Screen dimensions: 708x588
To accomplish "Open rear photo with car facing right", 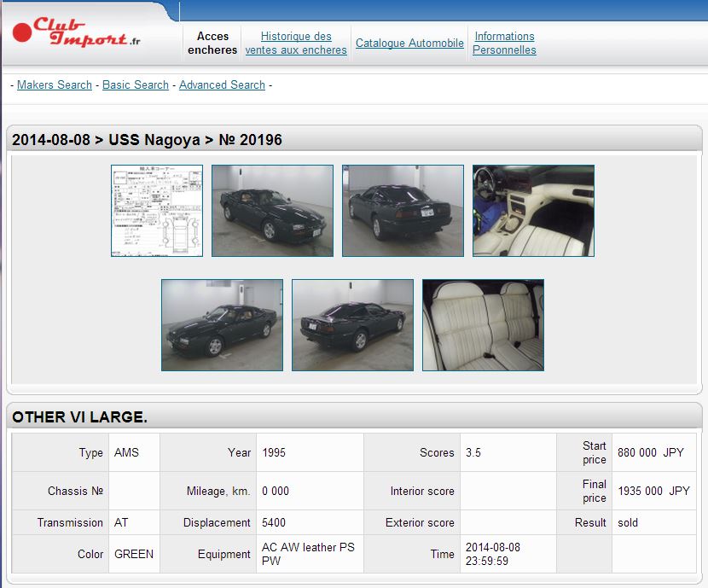I will [x=352, y=325].
